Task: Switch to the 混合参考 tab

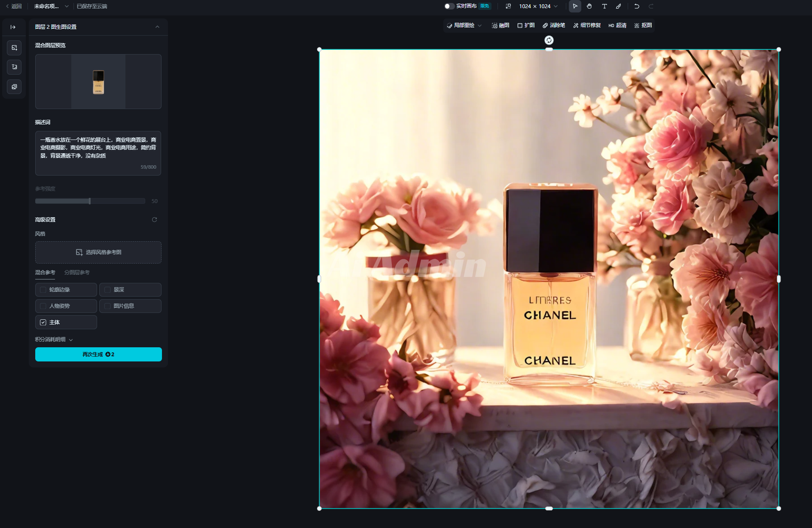Action: 45,273
